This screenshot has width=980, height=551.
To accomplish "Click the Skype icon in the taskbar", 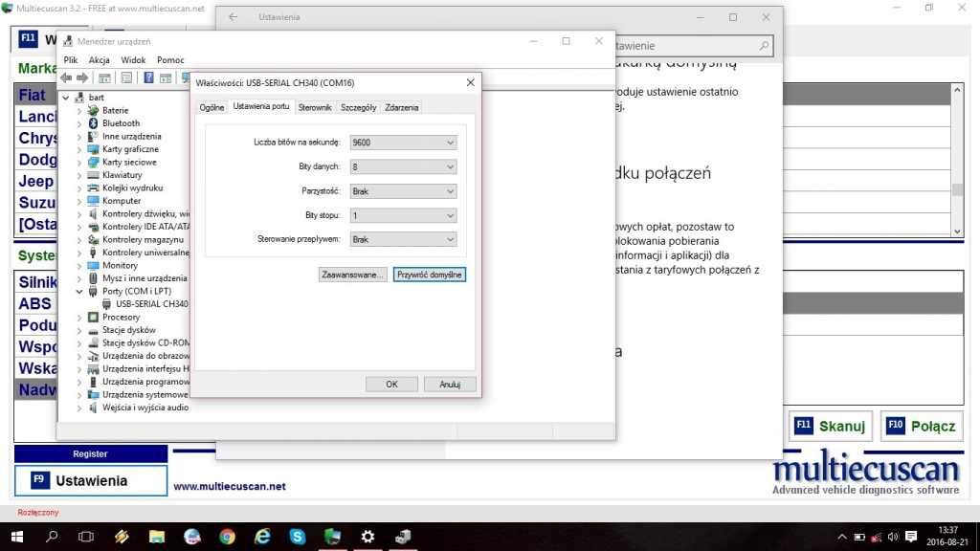I will [297, 537].
